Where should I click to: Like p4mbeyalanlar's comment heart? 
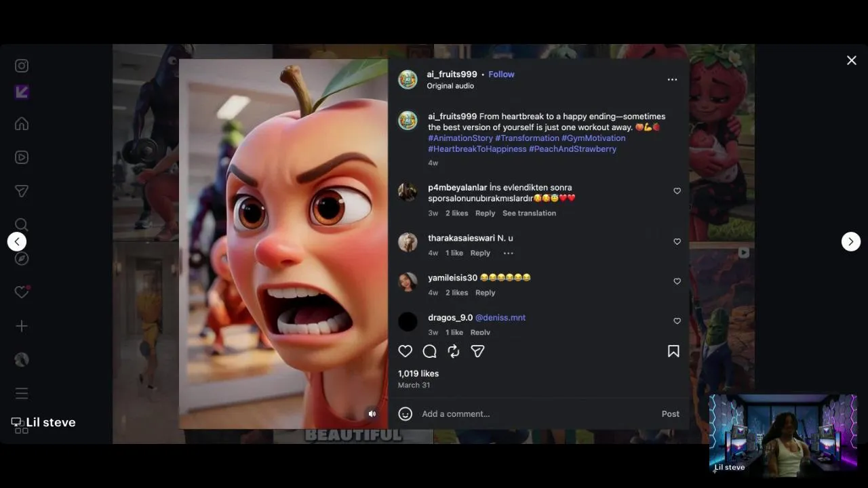(x=677, y=191)
